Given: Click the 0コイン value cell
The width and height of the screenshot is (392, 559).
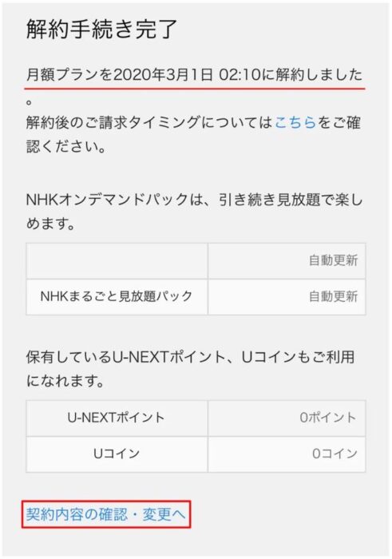Looking at the screenshot, I should [287, 454].
